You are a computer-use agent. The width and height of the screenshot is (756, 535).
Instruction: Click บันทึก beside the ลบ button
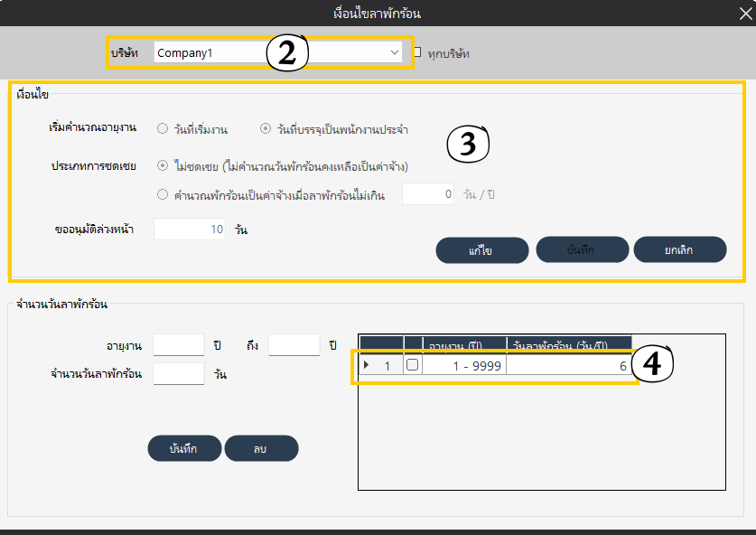tap(183, 448)
